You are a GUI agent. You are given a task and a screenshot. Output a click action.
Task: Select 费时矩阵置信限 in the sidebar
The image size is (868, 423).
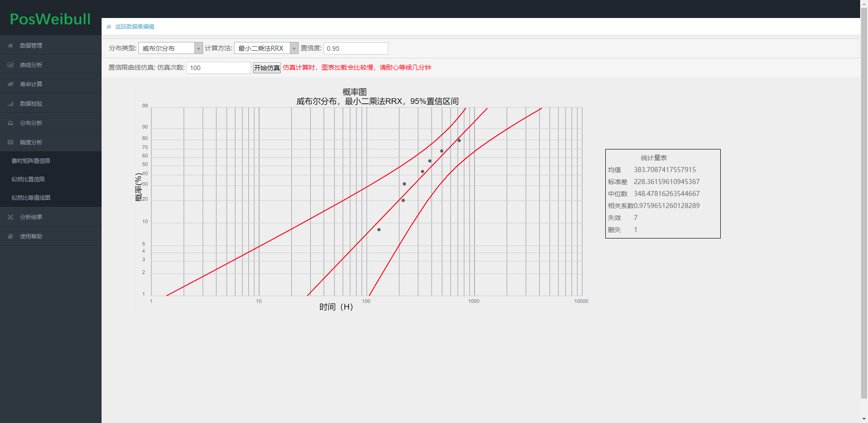pos(30,161)
